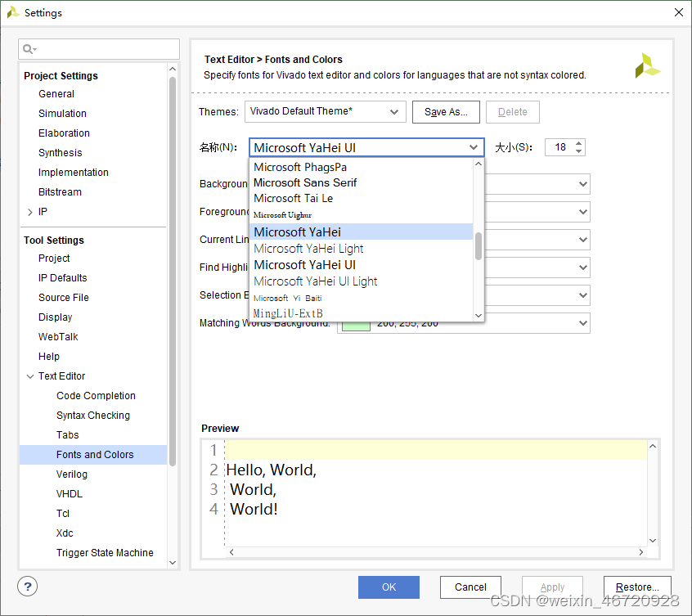Choose Microsoft YaHei UI Light font
The width and height of the screenshot is (692, 616).
362,281
